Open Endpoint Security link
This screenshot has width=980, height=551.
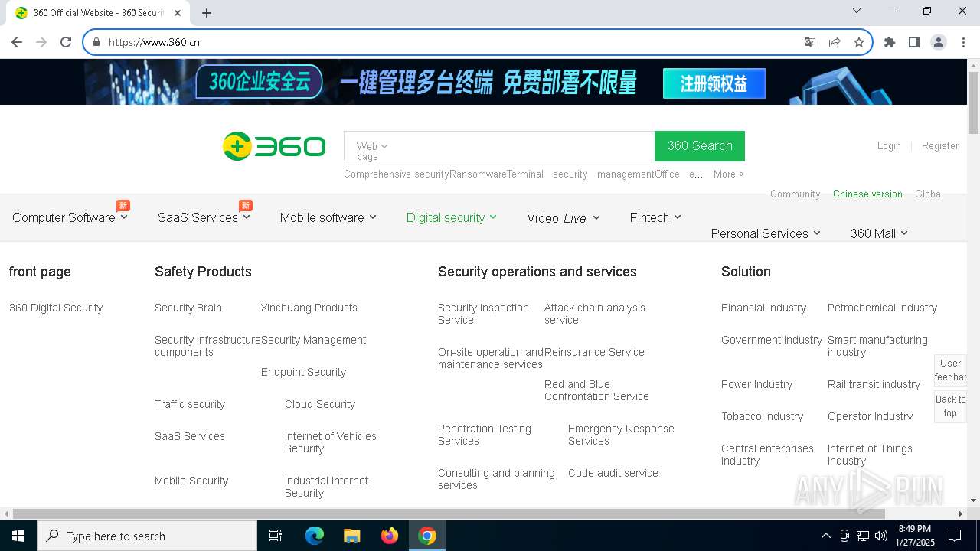(304, 372)
